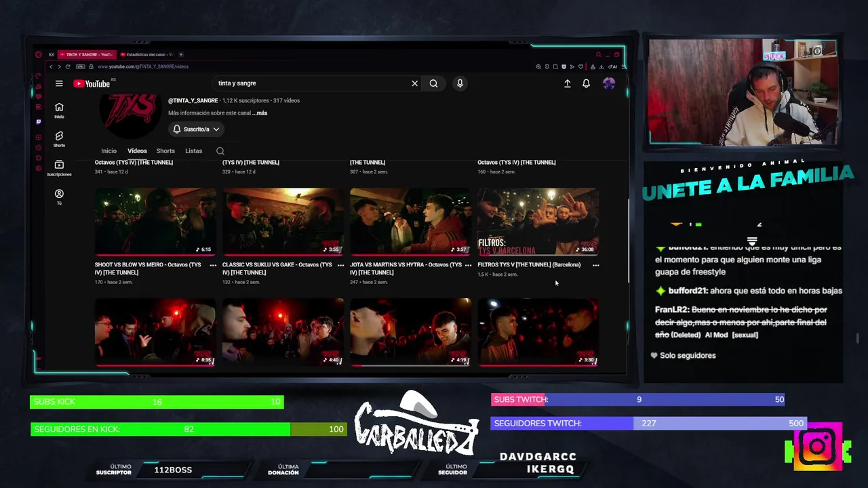Run search with the magnifier button
868x488 pixels.
pyautogui.click(x=433, y=83)
